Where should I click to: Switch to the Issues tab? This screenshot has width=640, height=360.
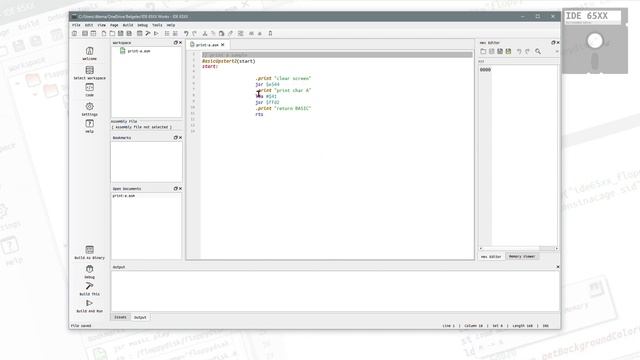click(x=120, y=317)
